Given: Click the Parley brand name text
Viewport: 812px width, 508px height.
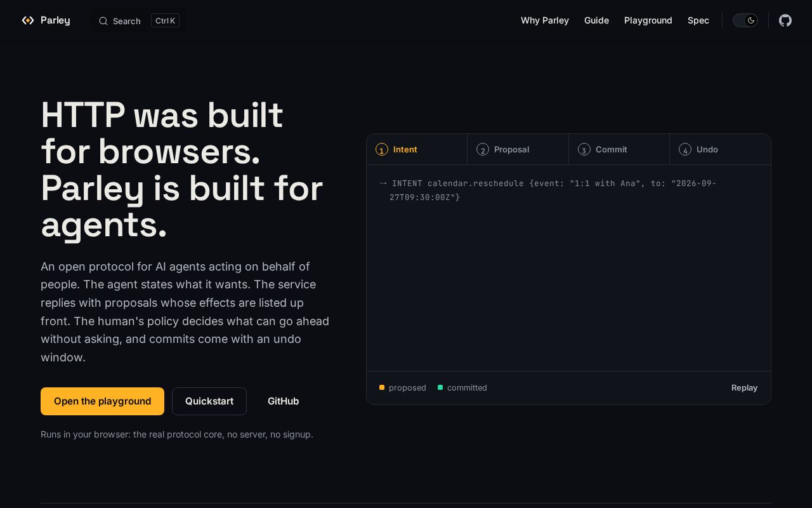Looking at the screenshot, I should (55, 20).
